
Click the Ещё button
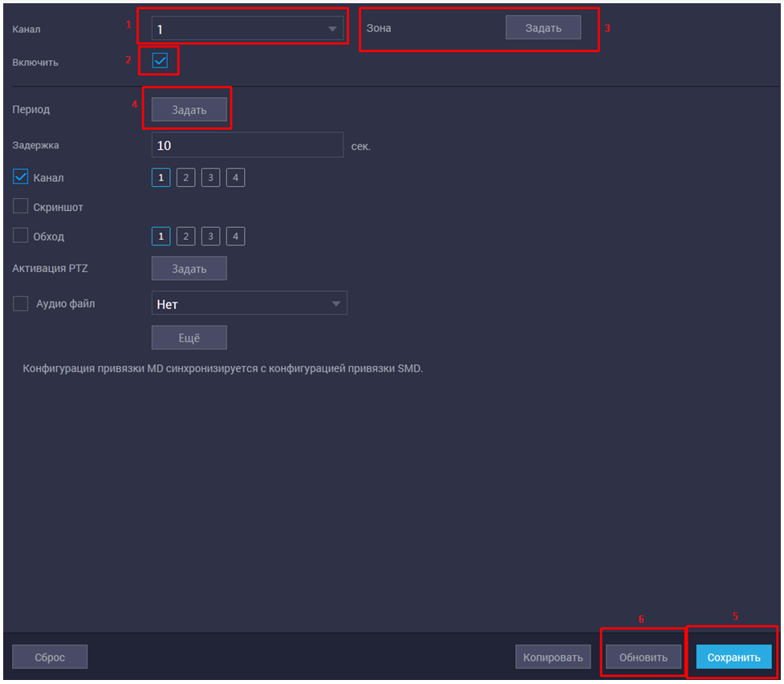tap(189, 338)
